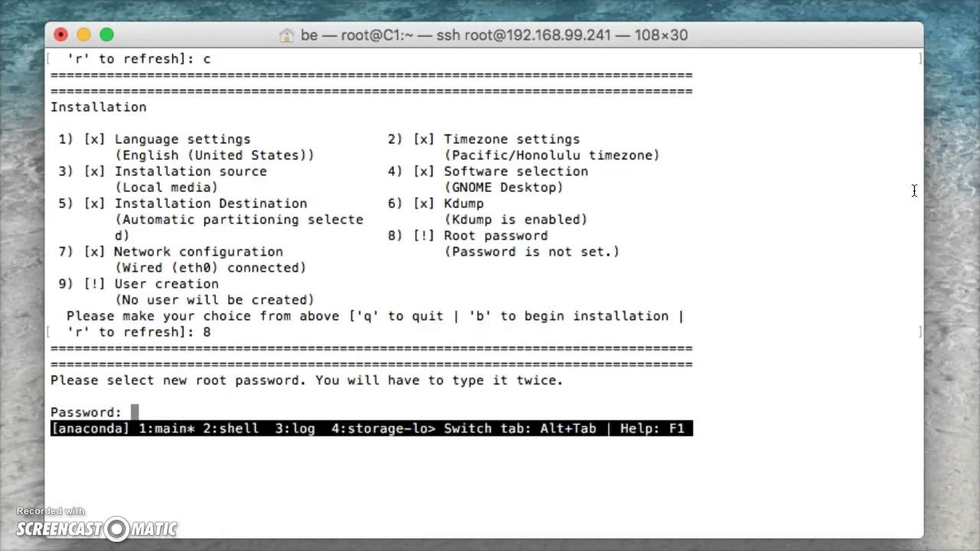This screenshot has width=980, height=551.
Task: Click the (English (United States)) text
Action: (x=214, y=155)
